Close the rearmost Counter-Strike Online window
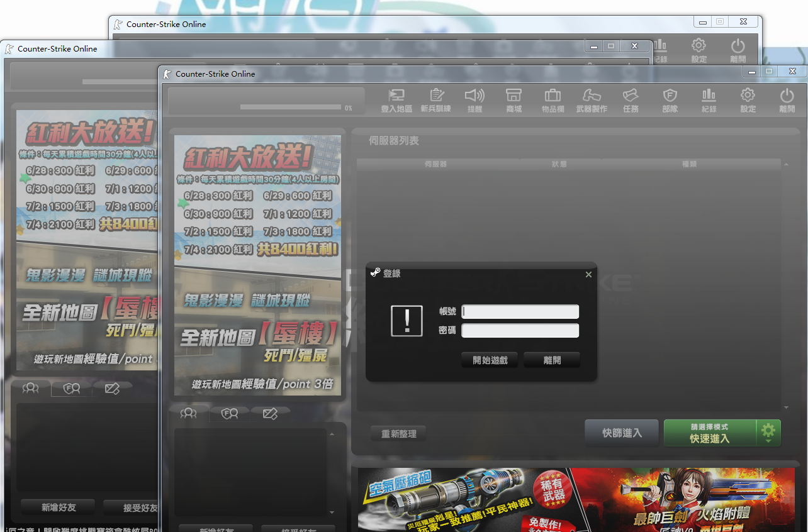This screenshot has width=808, height=532. coord(743,21)
